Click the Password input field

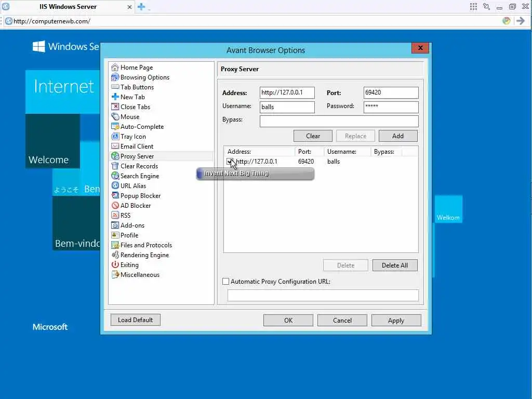(x=391, y=107)
